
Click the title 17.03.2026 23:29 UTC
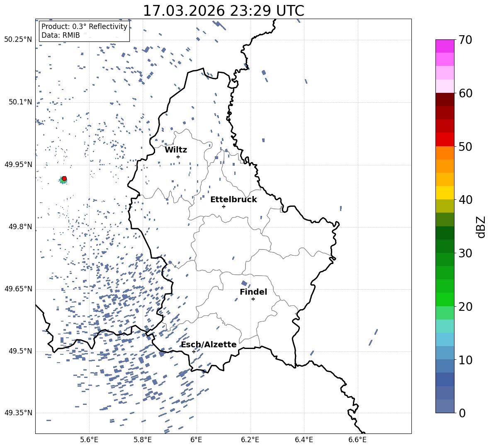click(223, 11)
